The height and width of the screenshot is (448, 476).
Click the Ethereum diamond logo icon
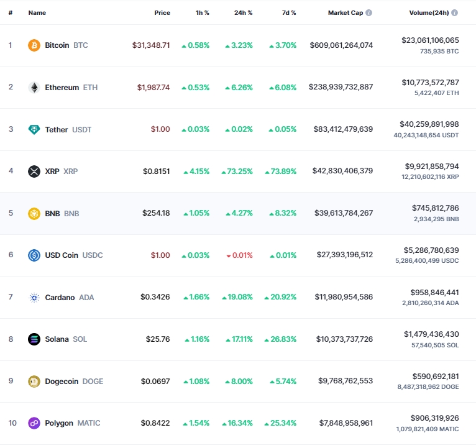pos(34,88)
